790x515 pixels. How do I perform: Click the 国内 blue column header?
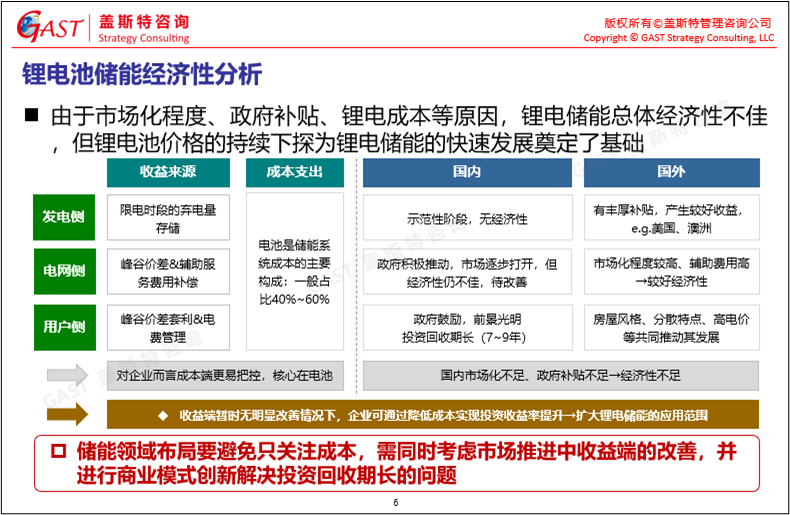tap(467, 172)
